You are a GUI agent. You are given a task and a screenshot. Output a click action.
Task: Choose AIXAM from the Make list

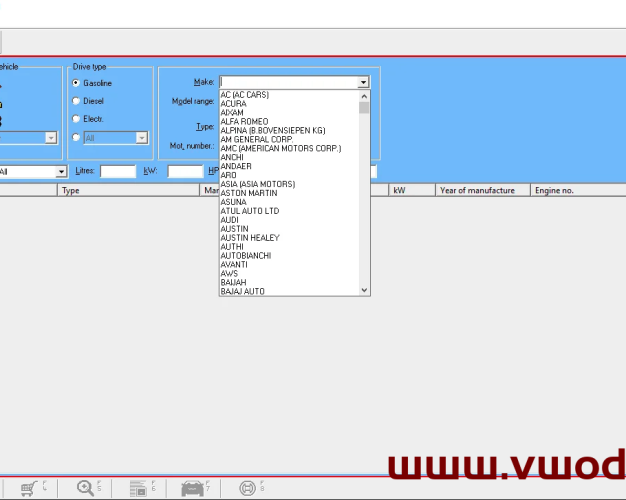click(x=289, y=113)
